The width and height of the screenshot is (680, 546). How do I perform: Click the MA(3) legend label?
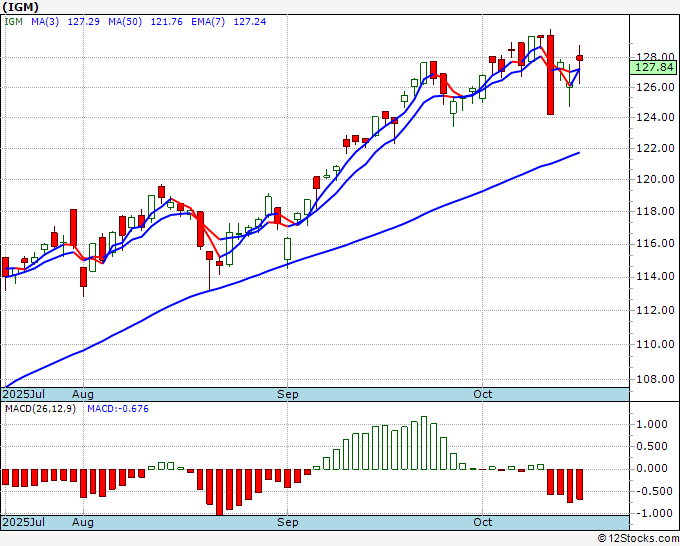tap(45, 22)
